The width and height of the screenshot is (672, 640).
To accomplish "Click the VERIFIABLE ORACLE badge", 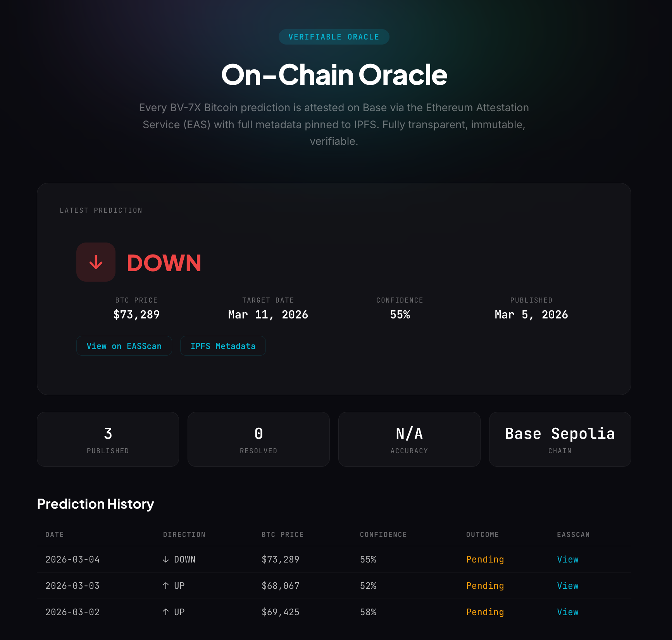I will (x=334, y=36).
